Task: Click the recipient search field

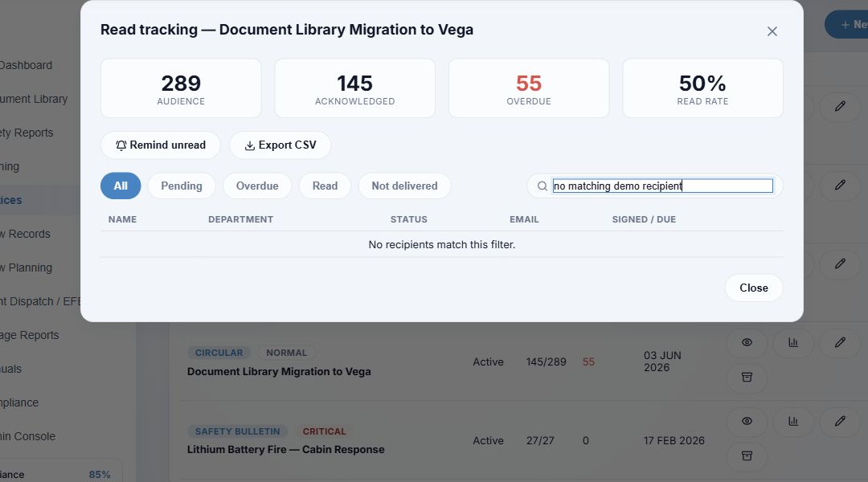Action: pos(662,186)
